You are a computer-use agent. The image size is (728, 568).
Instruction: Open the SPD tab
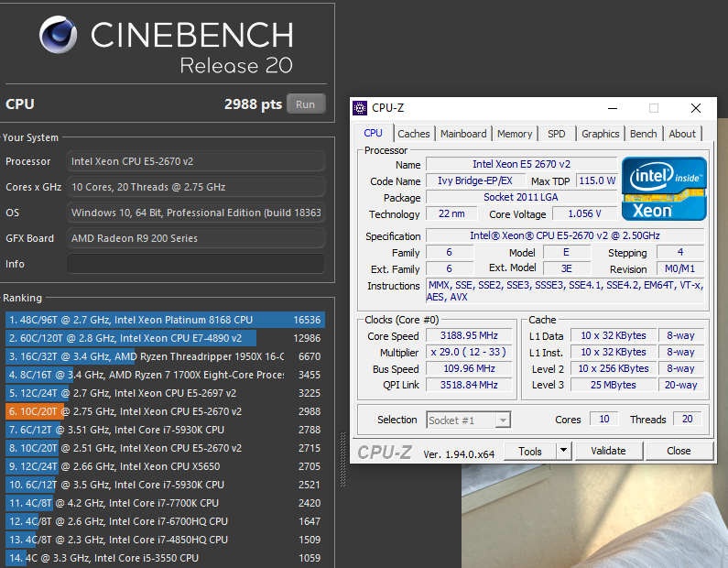557,134
